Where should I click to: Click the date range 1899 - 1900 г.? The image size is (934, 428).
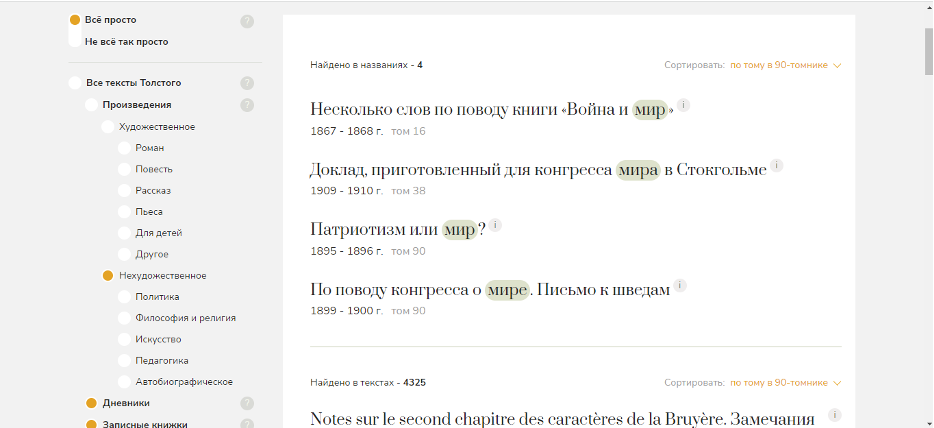click(x=347, y=311)
